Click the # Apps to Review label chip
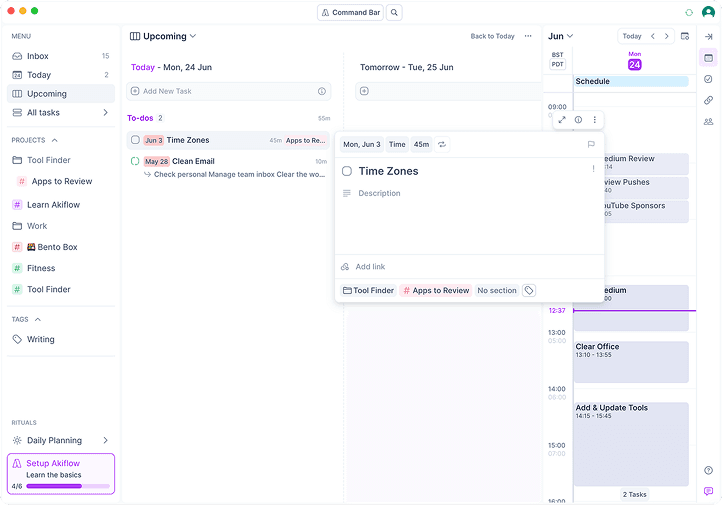722x505 pixels. [x=436, y=290]
